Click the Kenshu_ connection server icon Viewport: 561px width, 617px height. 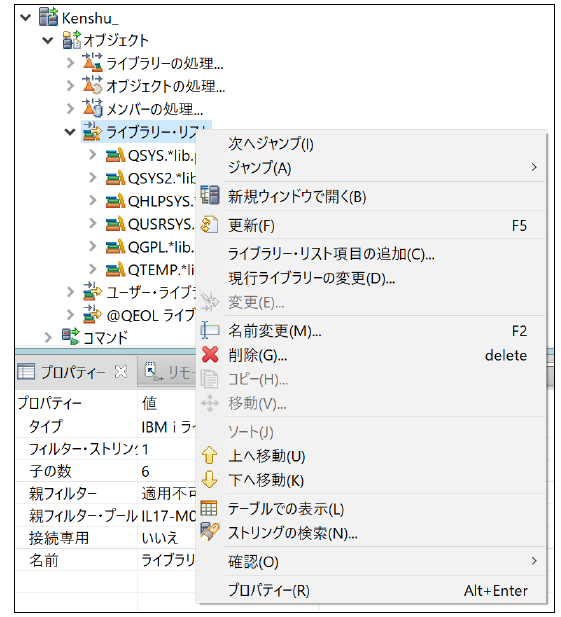[48, 17]
